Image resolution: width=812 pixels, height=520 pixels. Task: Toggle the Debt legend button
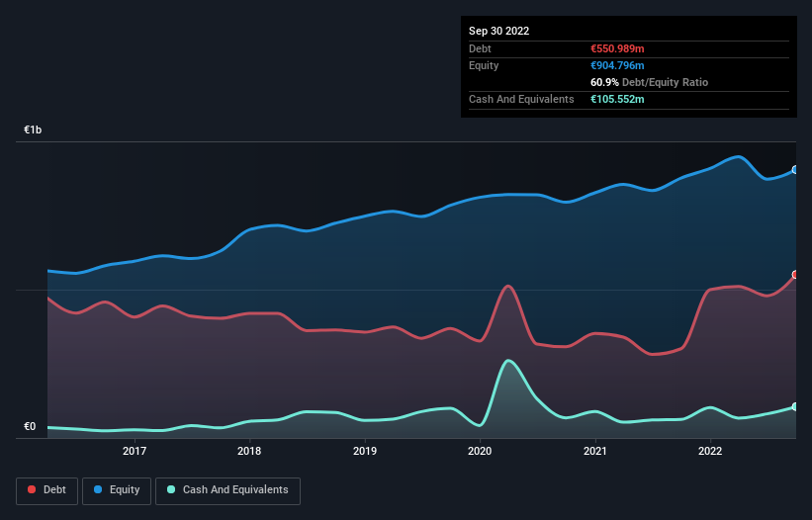tap(47, 490)
